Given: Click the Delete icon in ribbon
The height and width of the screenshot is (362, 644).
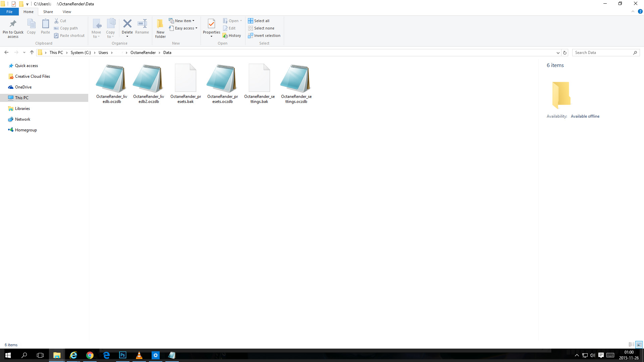Looking at the screenshot, I should (127, 24).
